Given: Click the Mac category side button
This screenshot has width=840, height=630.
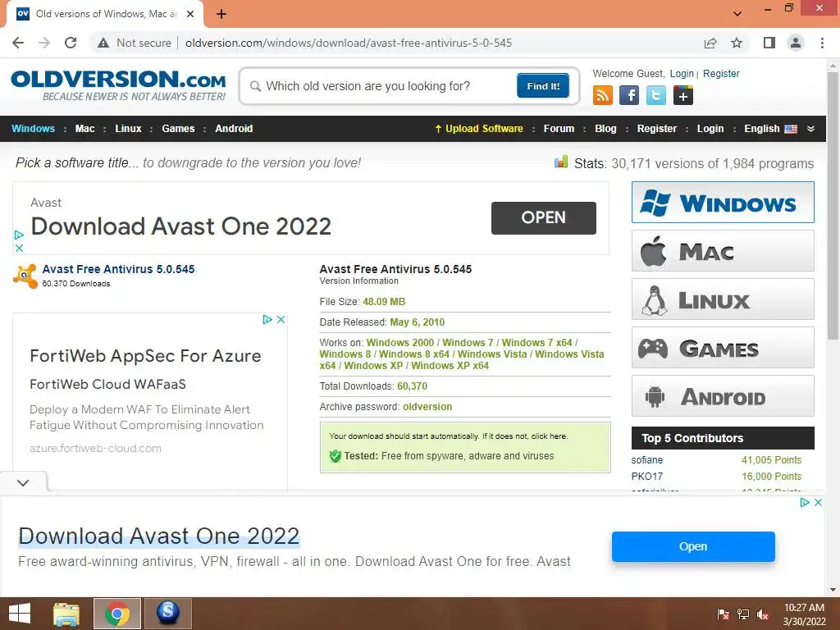Looking at the screenshot, I should pyautogui.click(x=723, y=251).
